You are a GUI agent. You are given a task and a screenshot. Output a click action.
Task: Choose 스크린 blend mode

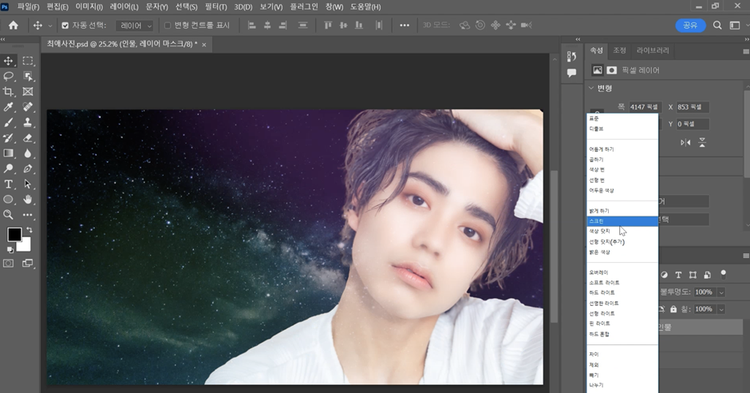point(622,221)
